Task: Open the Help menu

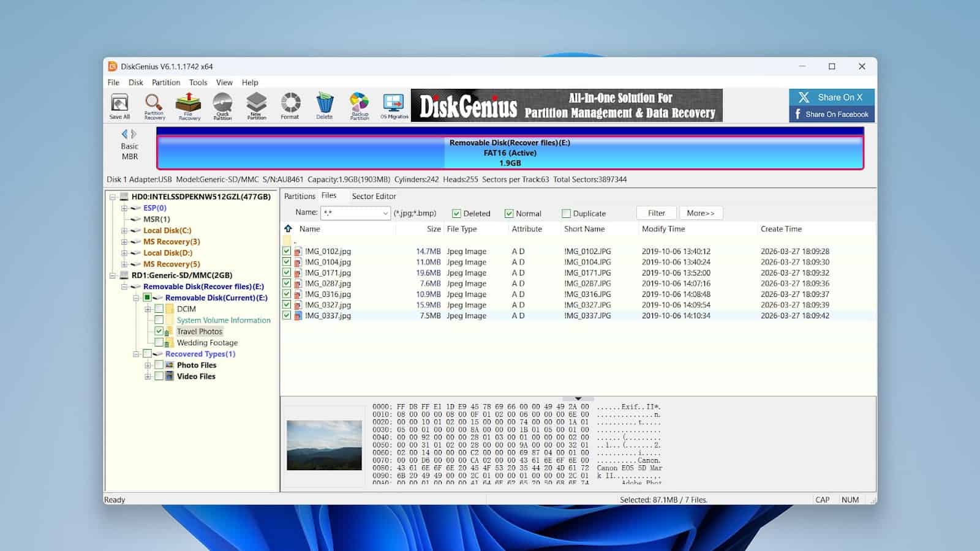Action: [250, 83]
